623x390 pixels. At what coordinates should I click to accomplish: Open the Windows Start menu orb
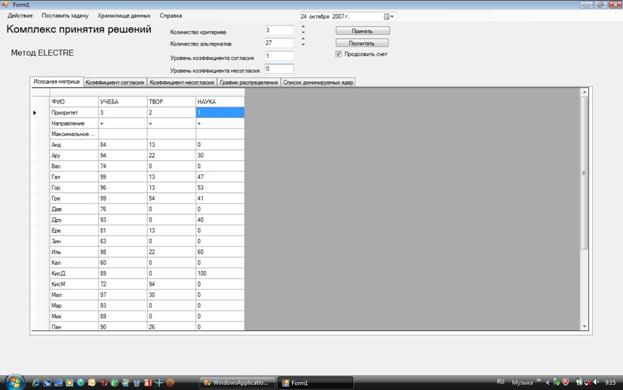pos(15,382)
